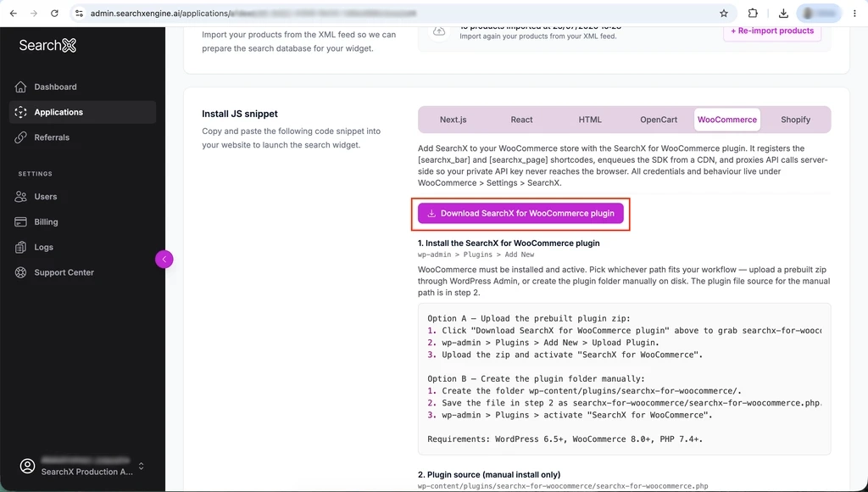
Task: Open the browser downloads icon
Action: pos(782,14)
